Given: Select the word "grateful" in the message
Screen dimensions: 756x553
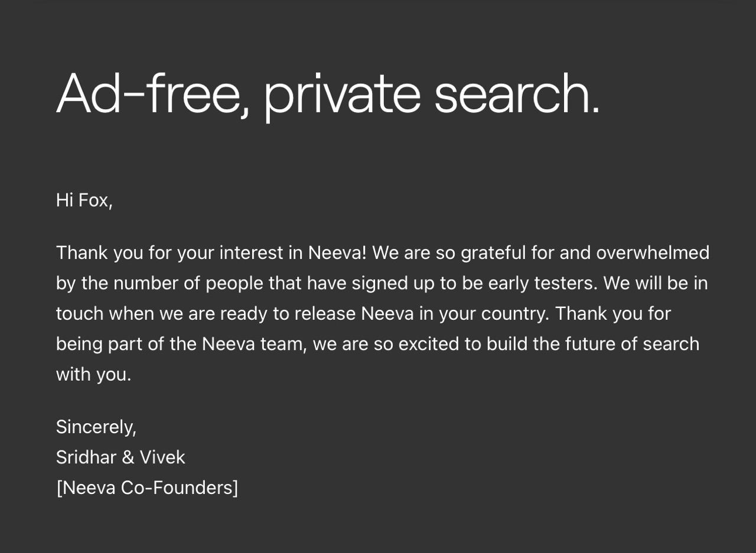Looking at the screenshot, I should (x=493, y=253).
